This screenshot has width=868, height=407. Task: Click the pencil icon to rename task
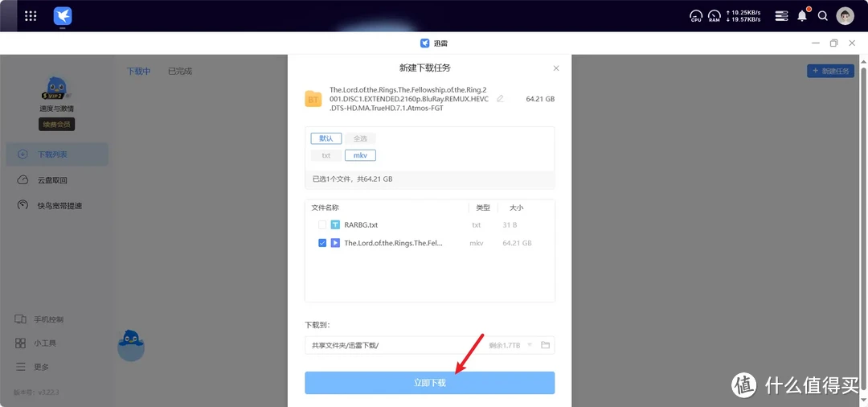(501, 99)
